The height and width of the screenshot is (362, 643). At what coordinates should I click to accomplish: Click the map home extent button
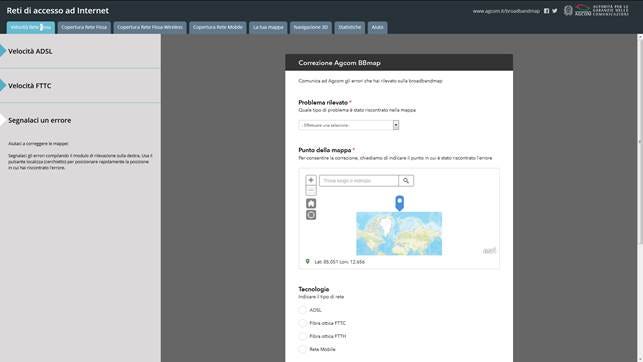point(311,203)
